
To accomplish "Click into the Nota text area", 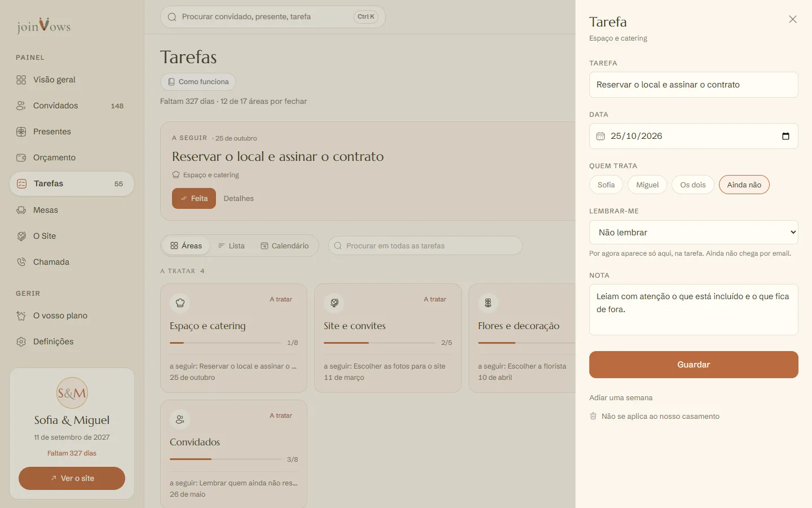I will coord(694,309).
